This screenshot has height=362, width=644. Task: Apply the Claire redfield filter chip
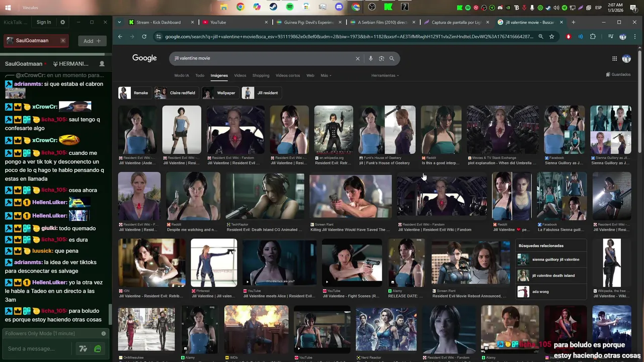click(x=176, y=93)
